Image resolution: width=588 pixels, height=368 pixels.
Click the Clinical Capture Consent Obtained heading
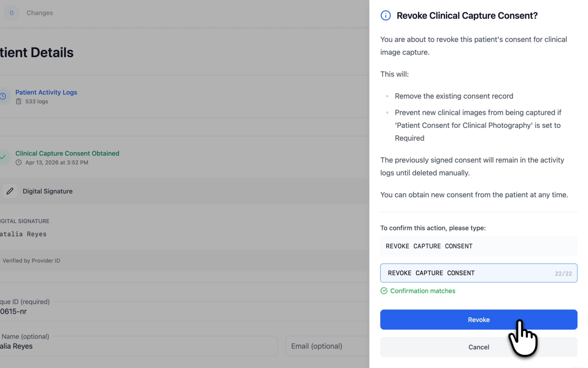[x=67, y=153]
